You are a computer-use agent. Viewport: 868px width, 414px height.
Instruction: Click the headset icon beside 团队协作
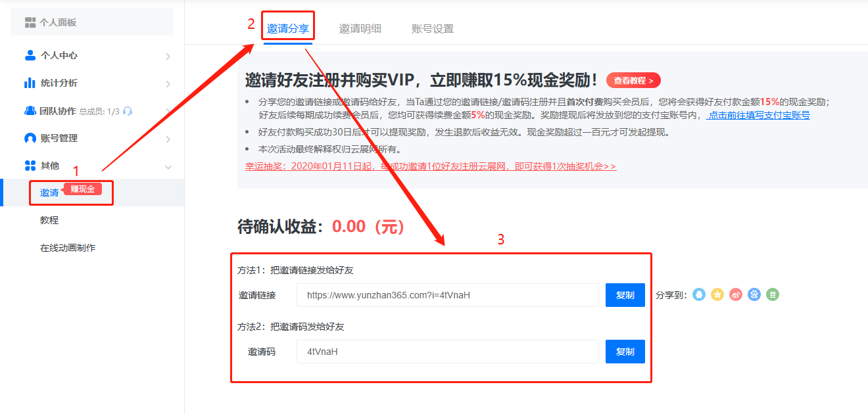[128, 111]
